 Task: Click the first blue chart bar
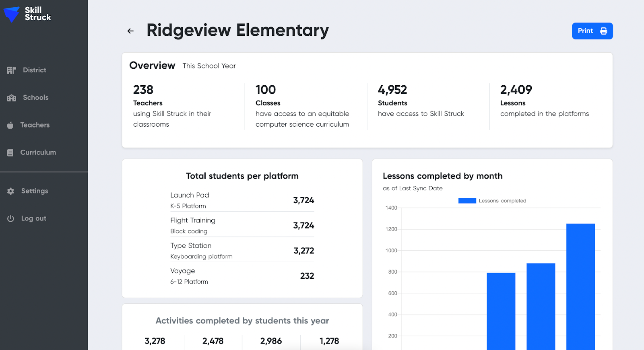coord(501,311)
